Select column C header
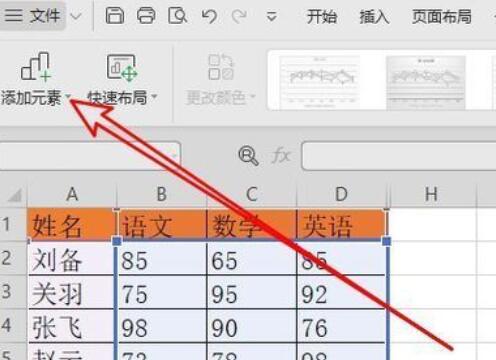Viewport: 496px width, 360px height. pyautogui.click(x=252, y=194)
